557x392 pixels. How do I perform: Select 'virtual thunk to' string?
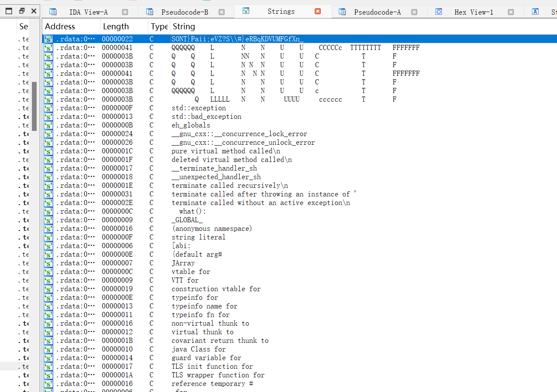coord(203,332)
